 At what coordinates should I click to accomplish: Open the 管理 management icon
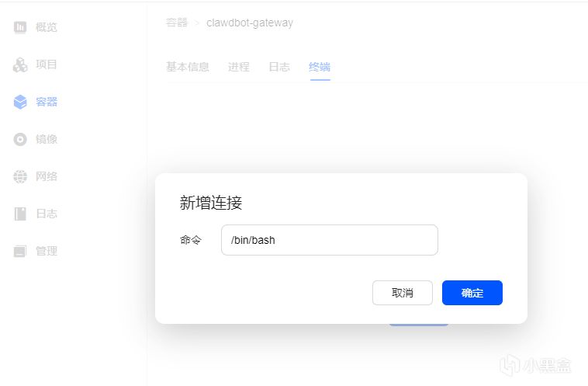[20, 251]
